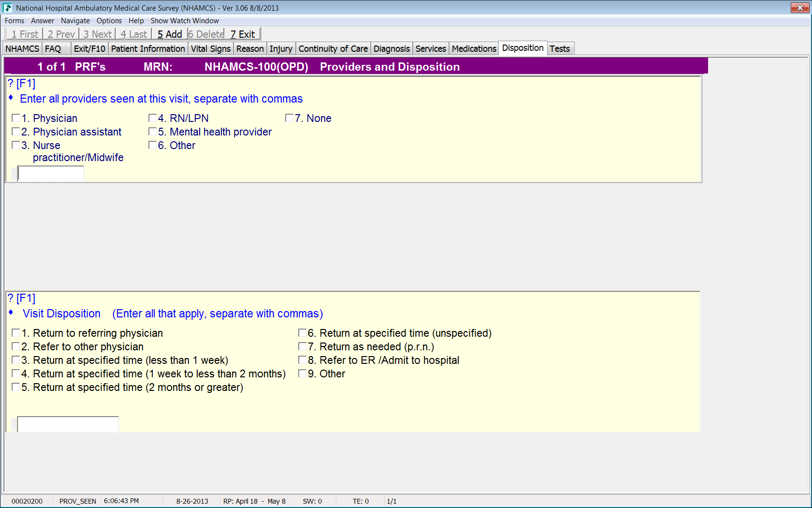This screenshot has height=508, width=812.
Task: Select Refer to ER /Admit to hospital
Action: click(303, 360)
